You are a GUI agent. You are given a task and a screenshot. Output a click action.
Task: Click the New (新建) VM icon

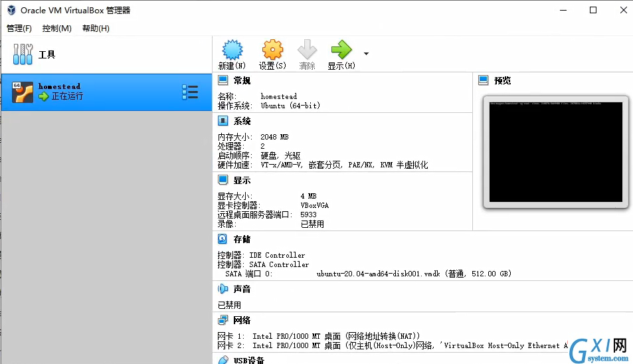232,50
